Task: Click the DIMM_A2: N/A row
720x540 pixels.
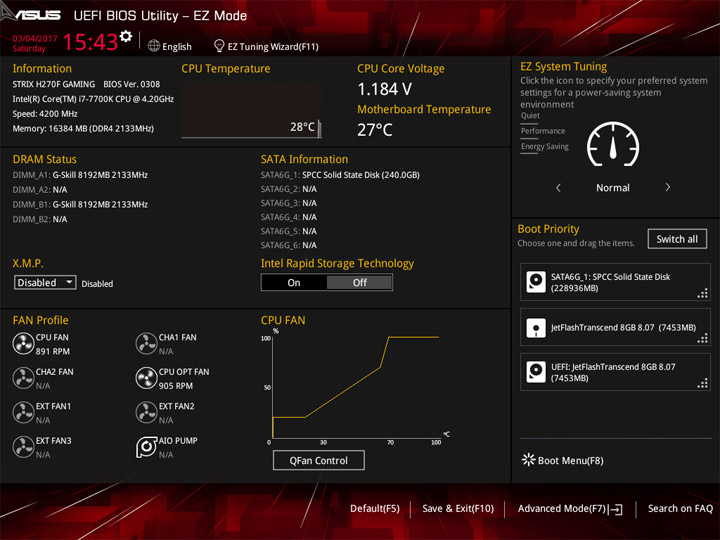Action: (x=40, y=190)
